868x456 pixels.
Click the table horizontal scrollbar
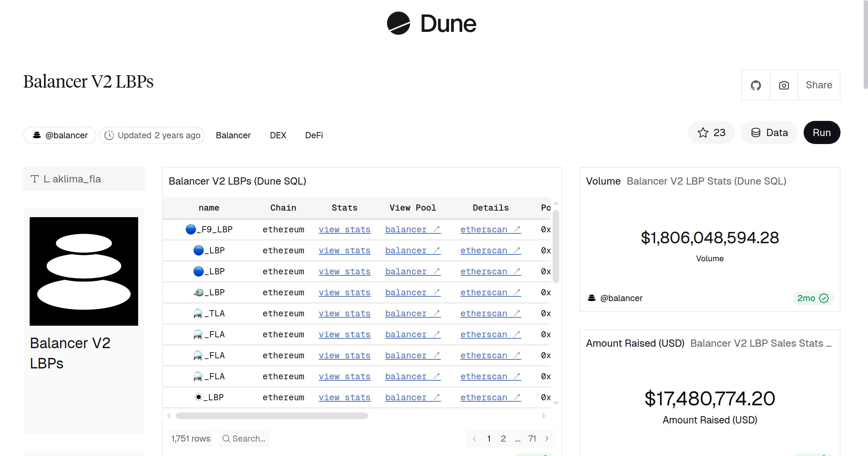click(272, 416)
